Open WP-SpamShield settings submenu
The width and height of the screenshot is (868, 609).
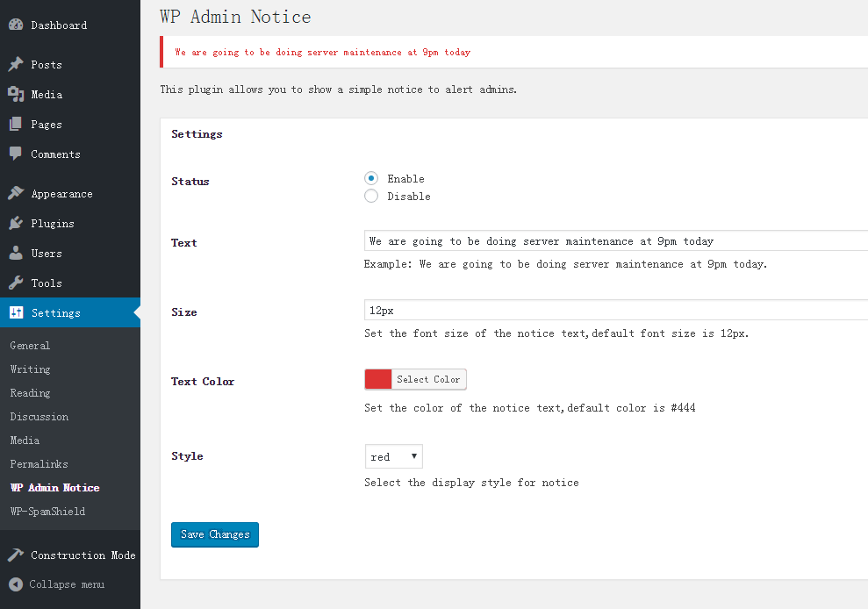pos(47,512)
